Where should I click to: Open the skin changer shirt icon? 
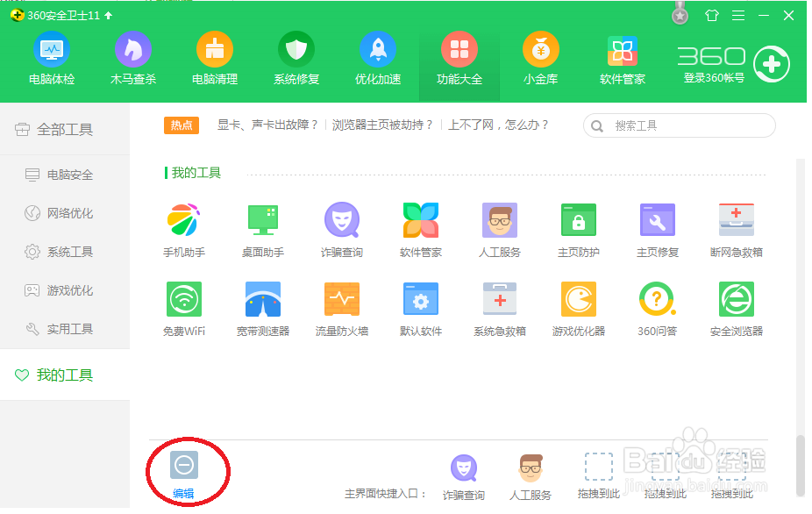click(712, 16)
